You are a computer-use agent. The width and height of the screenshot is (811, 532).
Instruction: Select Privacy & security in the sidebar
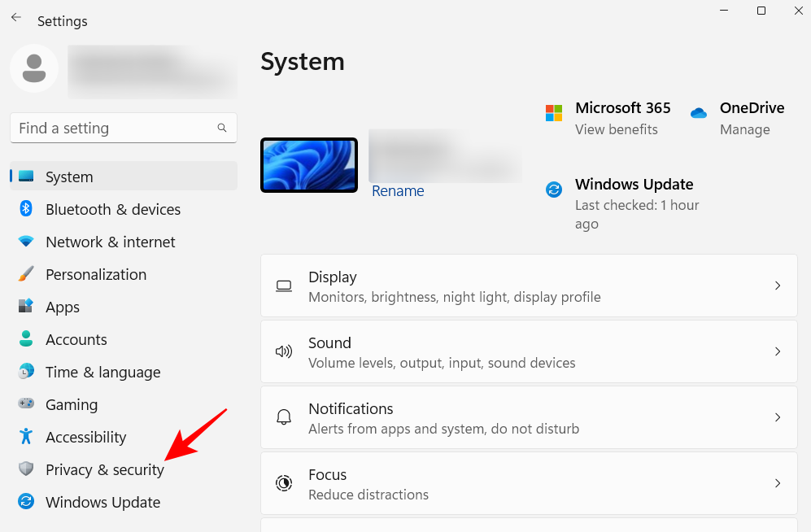pos(104,469)
